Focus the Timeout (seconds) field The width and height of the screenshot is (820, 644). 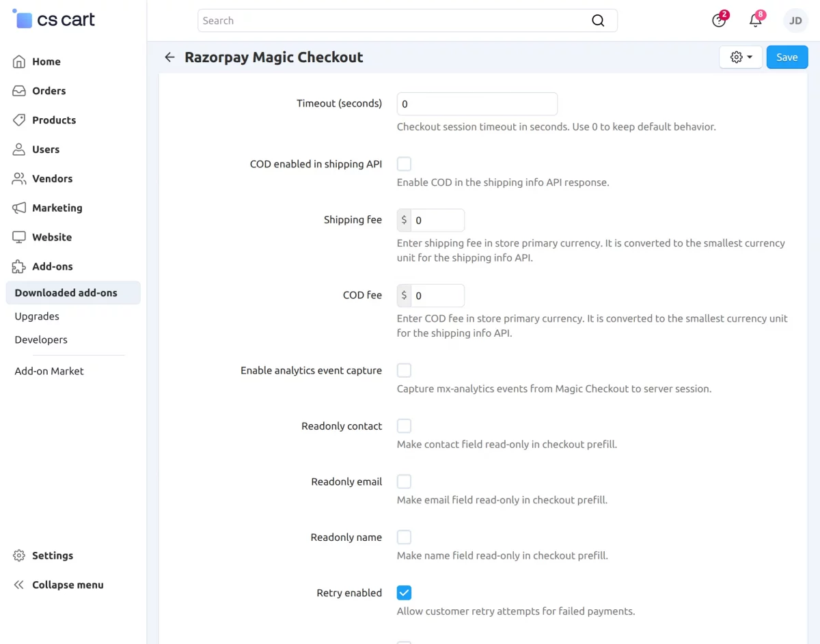(x=477, y=104)
